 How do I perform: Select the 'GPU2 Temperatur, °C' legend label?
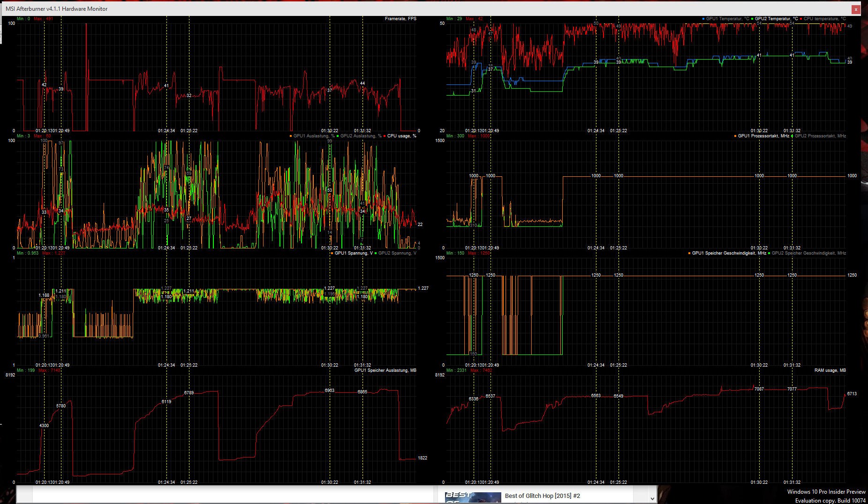click(777, 19)
